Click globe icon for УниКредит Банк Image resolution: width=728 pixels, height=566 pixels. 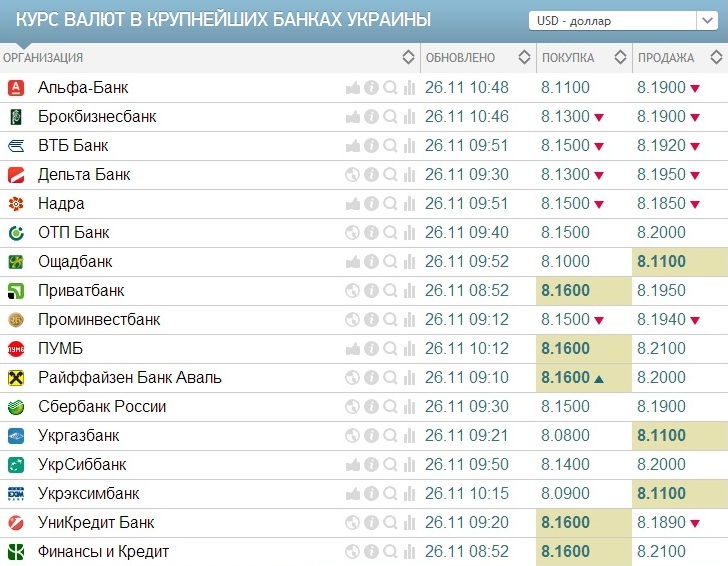point(353,522)
